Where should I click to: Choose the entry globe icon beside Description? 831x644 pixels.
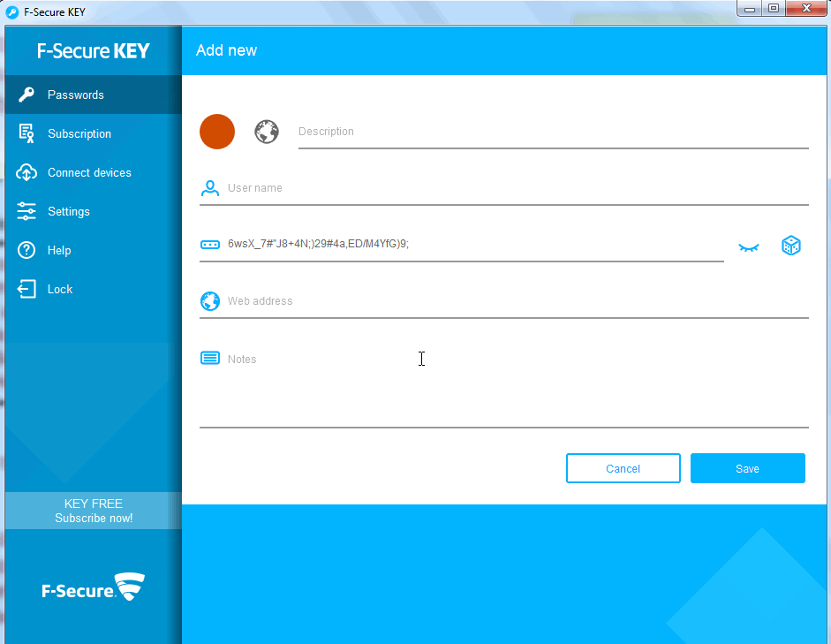coord(267,132)
